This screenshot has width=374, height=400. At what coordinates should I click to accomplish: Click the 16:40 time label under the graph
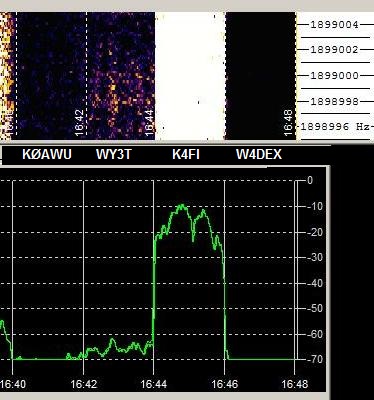tap(13, 384)
